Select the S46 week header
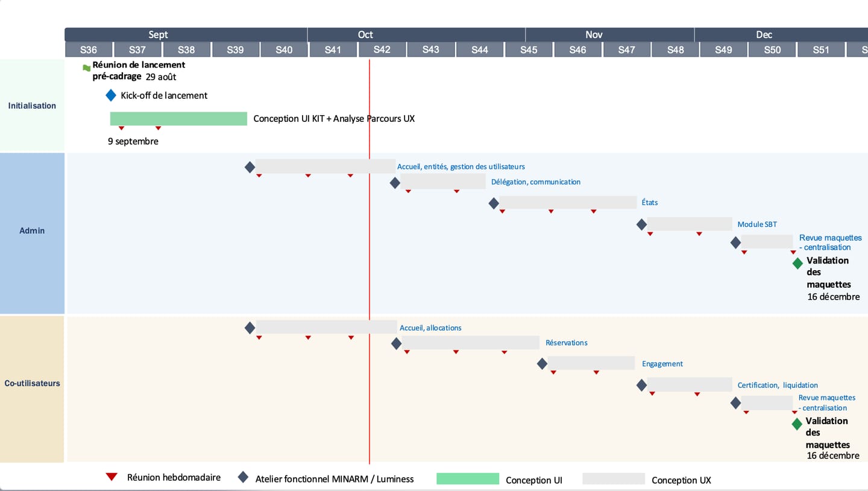 click(577, 49)
